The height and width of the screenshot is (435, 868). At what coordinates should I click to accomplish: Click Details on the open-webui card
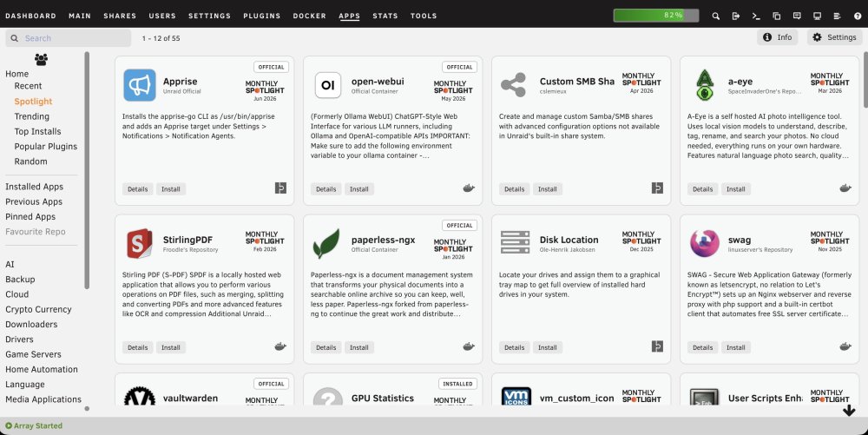point(326,189)
